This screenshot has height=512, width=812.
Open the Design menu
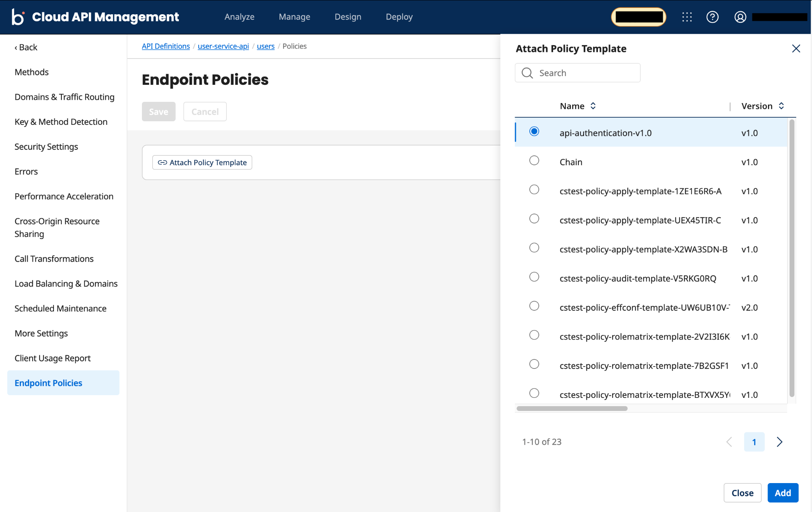[348, 17]
